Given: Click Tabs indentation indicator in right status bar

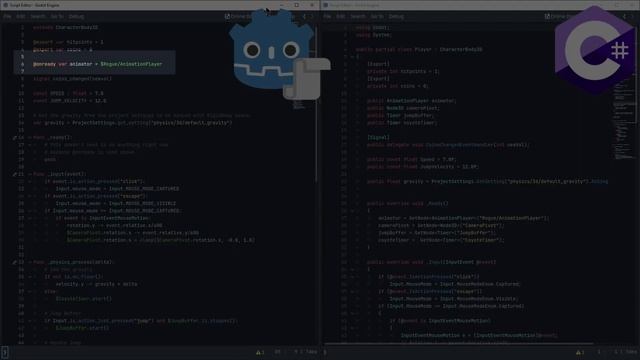Looking at the screenshot, I should pos(631,352).
